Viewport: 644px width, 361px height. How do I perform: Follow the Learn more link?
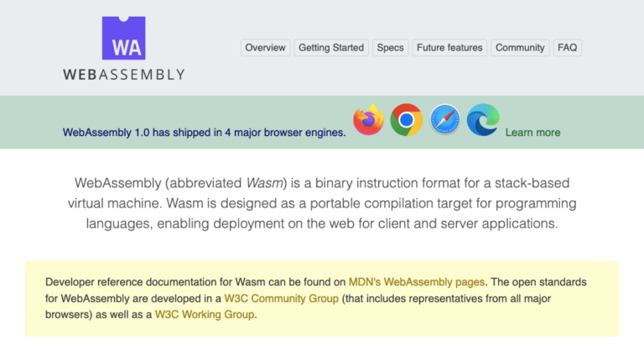[x=532, y=133]
